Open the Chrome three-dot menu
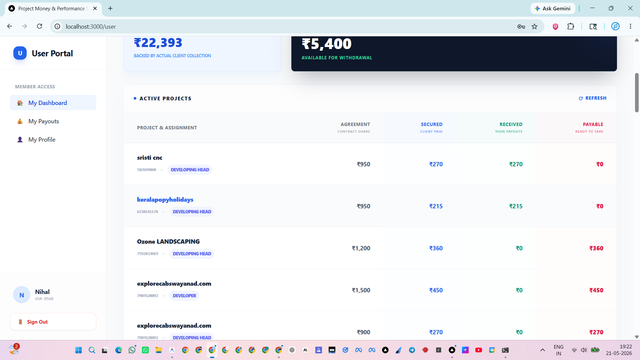Viewport: 640px width, 360px height. [630, 27]
